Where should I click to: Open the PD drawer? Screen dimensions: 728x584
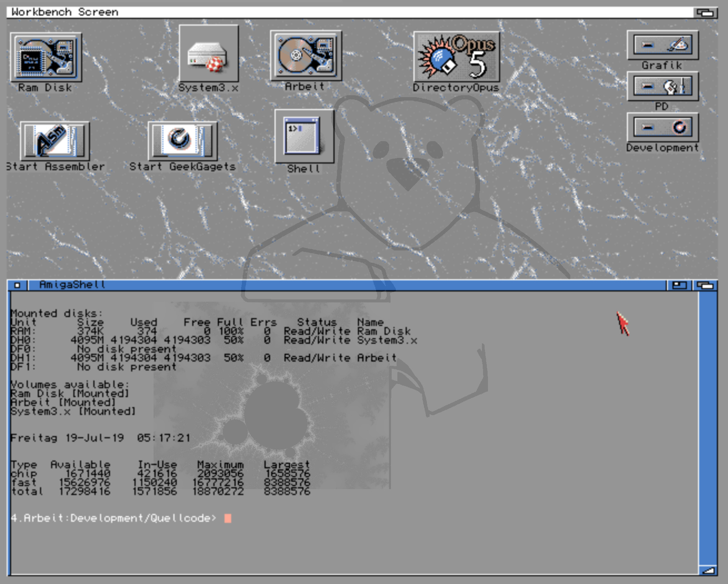pyautogui.click(x=663, y=87)
